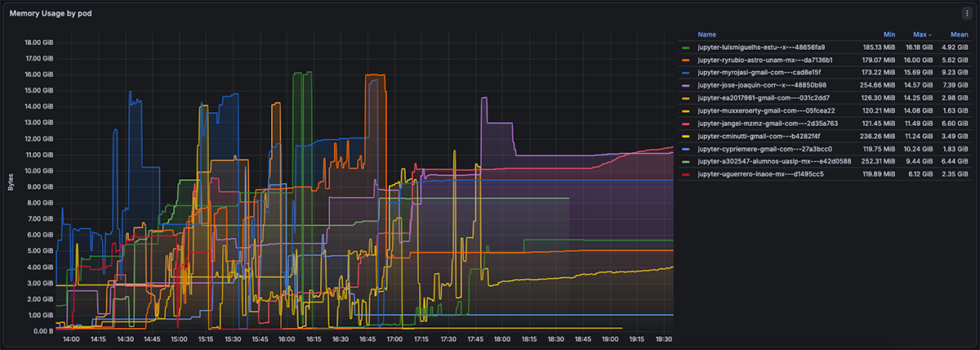Viewport: 980px width, 350px height.
Task: Click color swatch for jupyter-myrojasl-gmail-com series
Action: coord(686,72)
